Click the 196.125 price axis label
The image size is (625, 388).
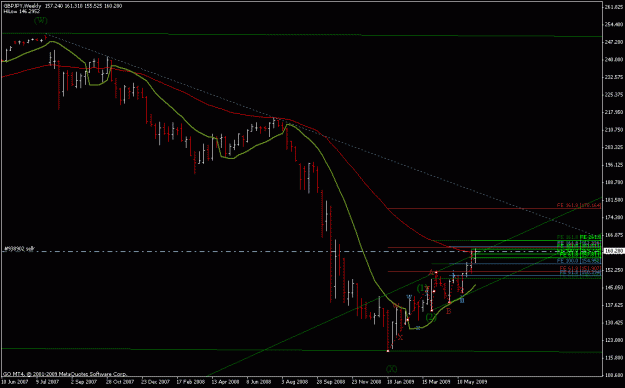[614, 165]
